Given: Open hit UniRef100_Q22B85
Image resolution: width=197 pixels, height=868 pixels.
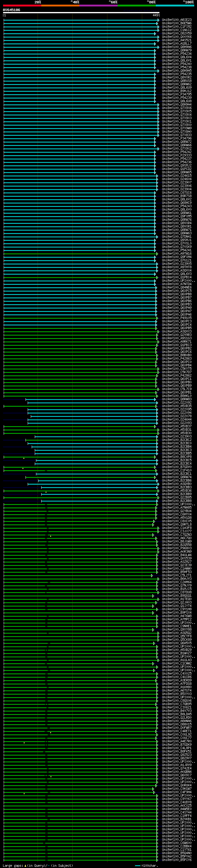Looking at the screenshot, I should (x=177, y=497).
